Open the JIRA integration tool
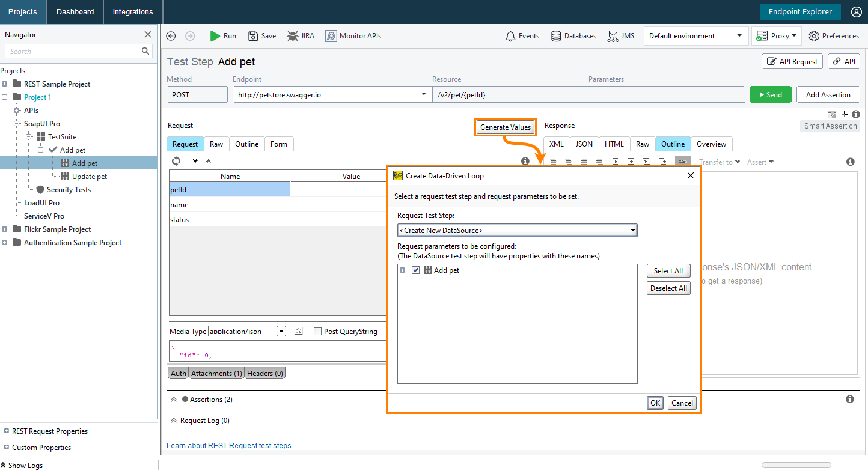 coord(301,36)
